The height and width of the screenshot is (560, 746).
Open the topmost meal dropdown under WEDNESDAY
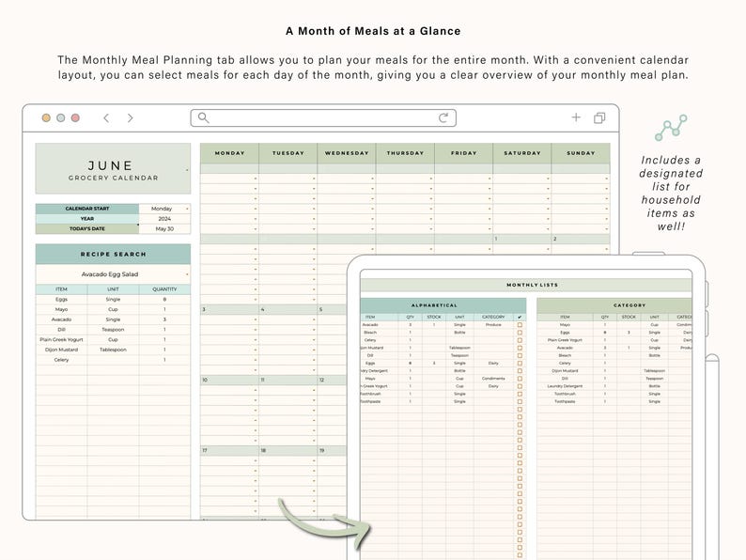pyautogui.click(x=372, y=179)
